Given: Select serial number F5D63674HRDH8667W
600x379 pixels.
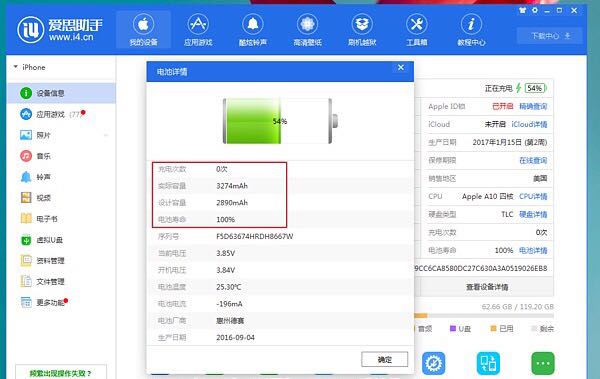Looking at the screenshot, I should 254,237.
